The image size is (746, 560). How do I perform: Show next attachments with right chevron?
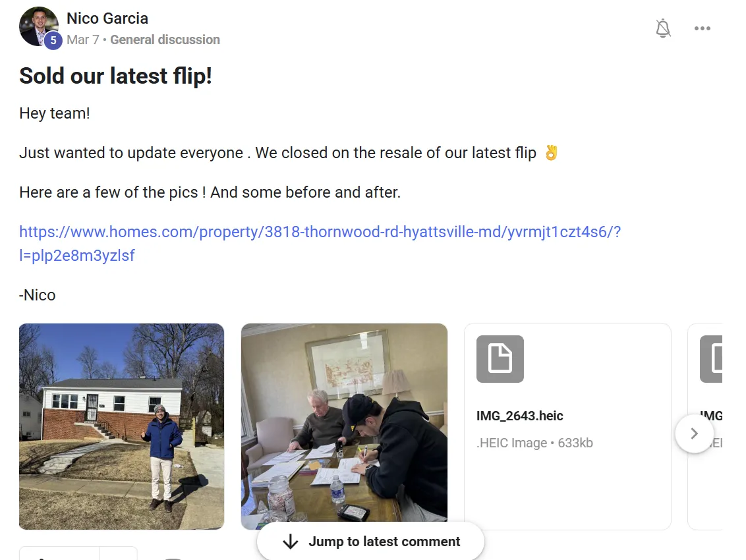(694, 434)
